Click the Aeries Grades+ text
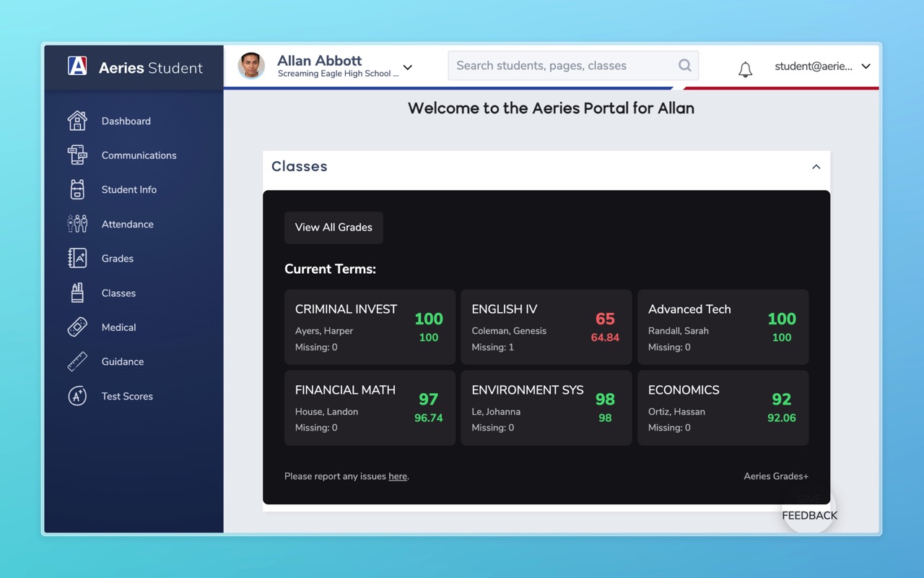 [x=776, y=476]
